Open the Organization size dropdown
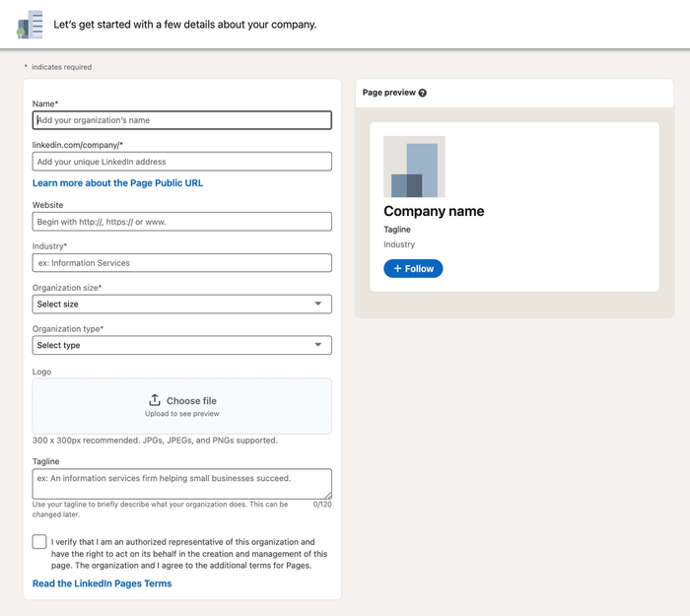Image resolution: width=690 pixels, height=616 pixels. pyautogui.click(x=181, y=304)
